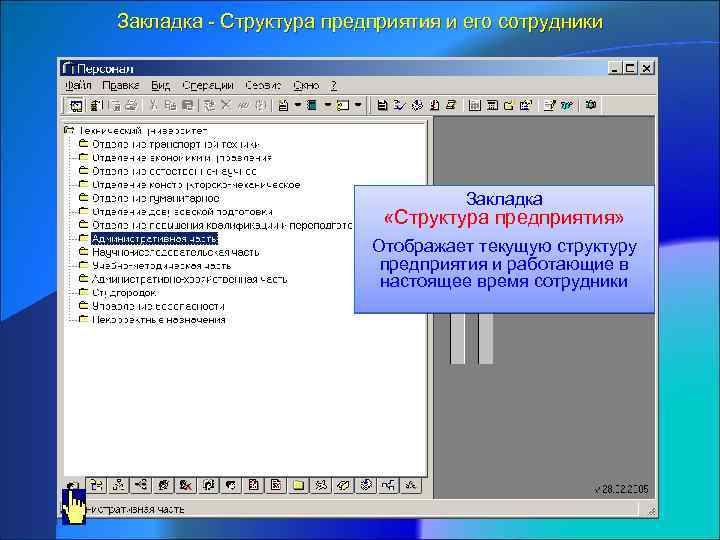Select Отделение естественнонаучное folder

pos(174,171)
